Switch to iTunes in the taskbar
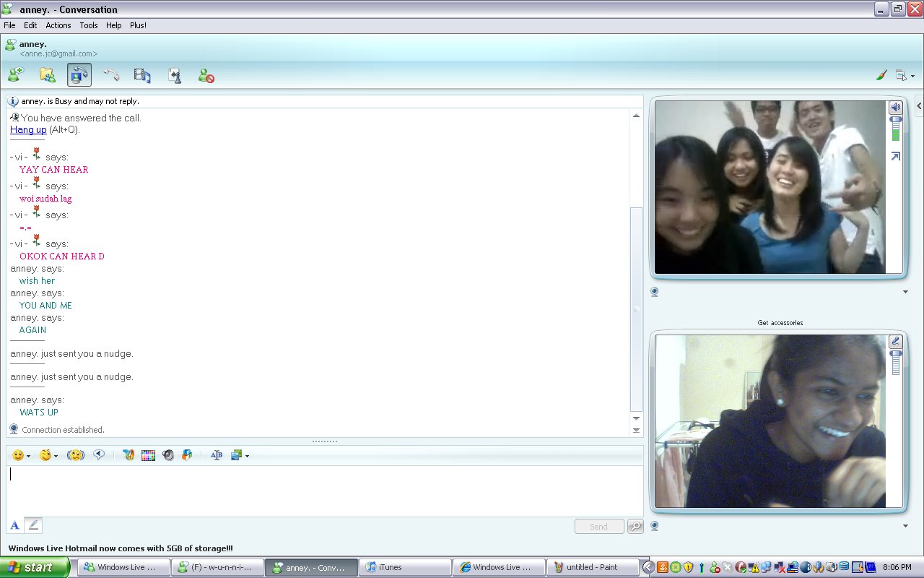This screenshot has height=578, width=924. coord(406,567)
